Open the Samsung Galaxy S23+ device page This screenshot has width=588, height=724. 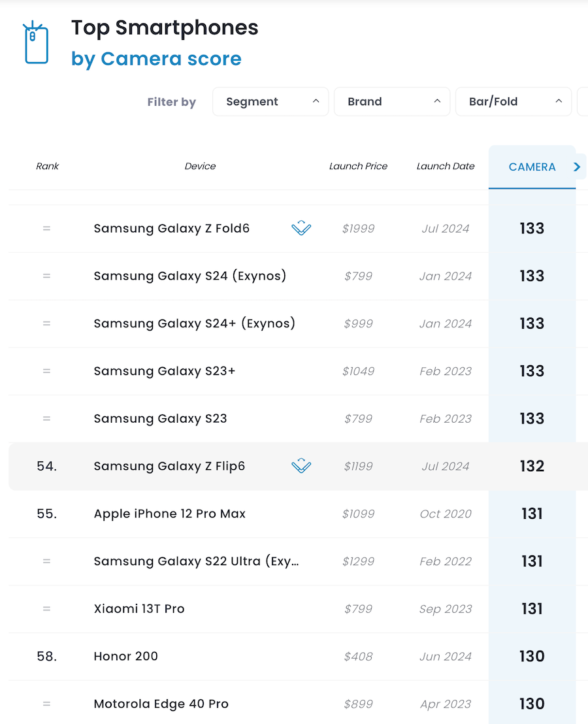click(x=165, y=371)
